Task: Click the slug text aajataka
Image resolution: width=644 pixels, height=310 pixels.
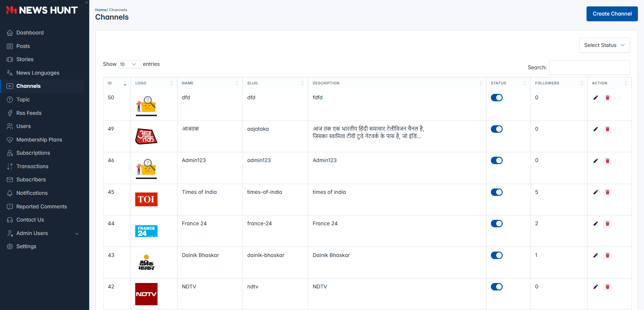Action: 258,129
